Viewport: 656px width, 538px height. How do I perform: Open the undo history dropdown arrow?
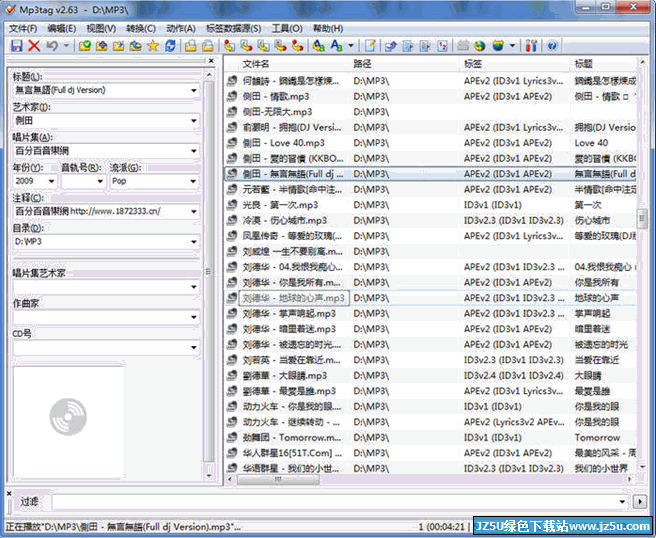pos(66,45)
